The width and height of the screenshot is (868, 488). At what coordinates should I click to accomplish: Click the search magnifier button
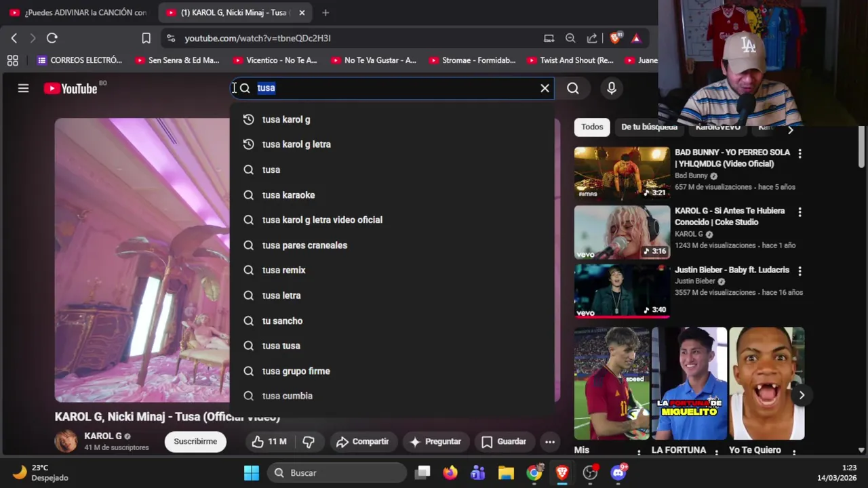pyautogui.click(x=573, y=88)
